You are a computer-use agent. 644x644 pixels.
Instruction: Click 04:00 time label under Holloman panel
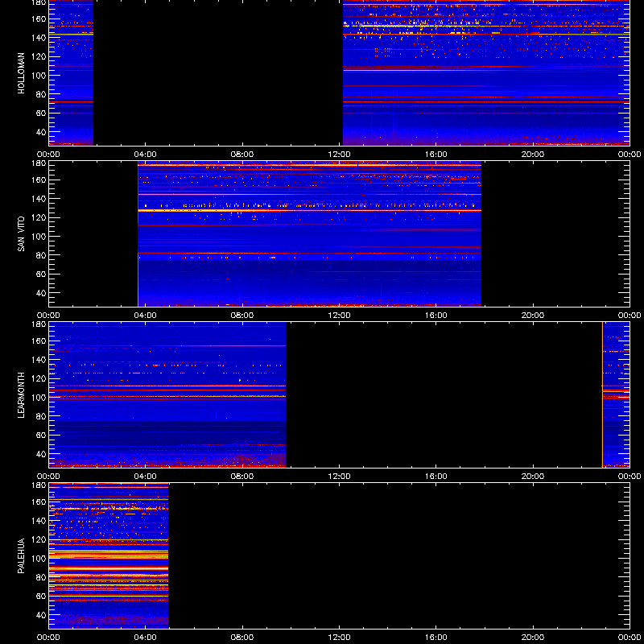146,155
